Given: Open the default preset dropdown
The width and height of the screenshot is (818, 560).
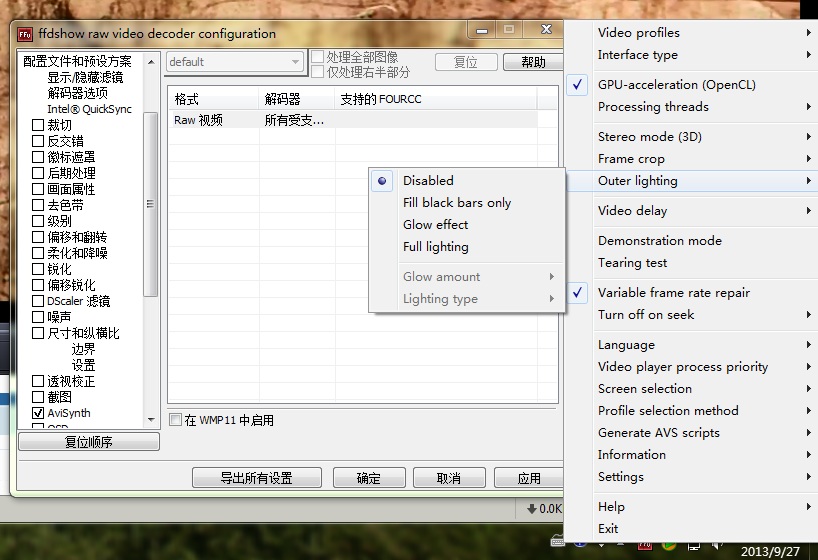Looking at the screenshot, I should (x=235, y=62).
